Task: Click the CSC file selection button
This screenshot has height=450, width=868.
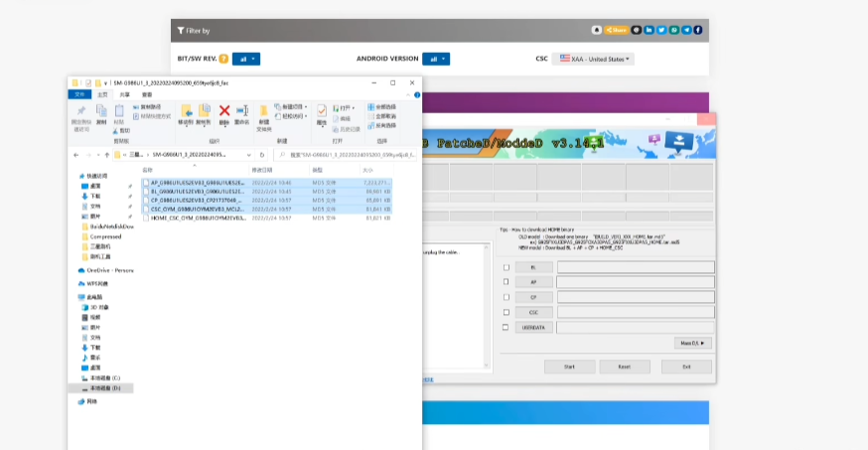Action: 533,312
